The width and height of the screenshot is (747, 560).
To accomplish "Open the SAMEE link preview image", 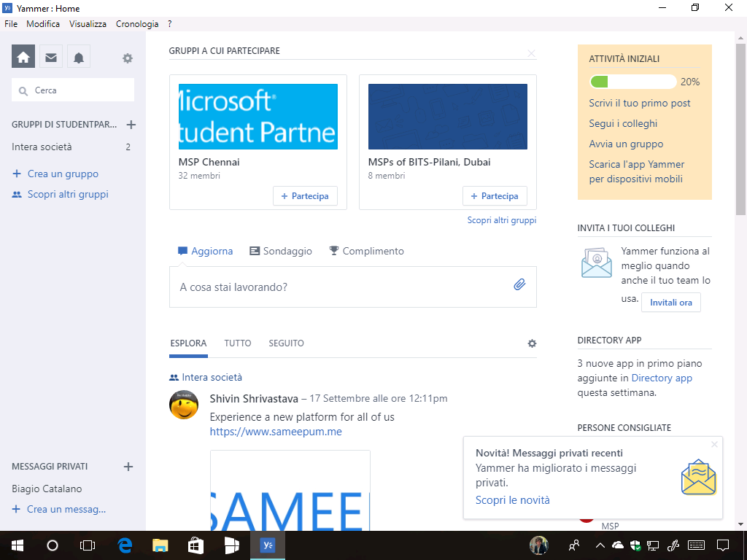I will tap(290, 491).
